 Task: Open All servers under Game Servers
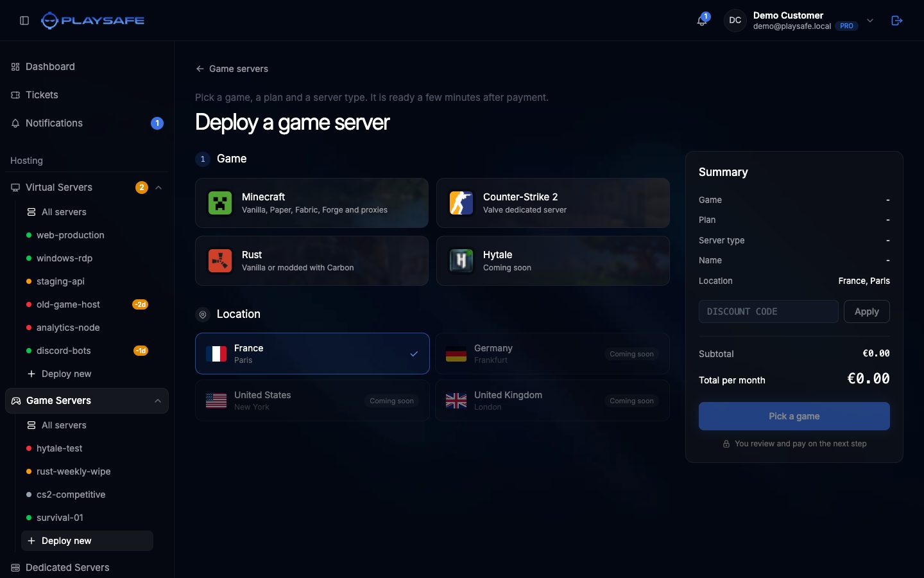click(87, 425)
